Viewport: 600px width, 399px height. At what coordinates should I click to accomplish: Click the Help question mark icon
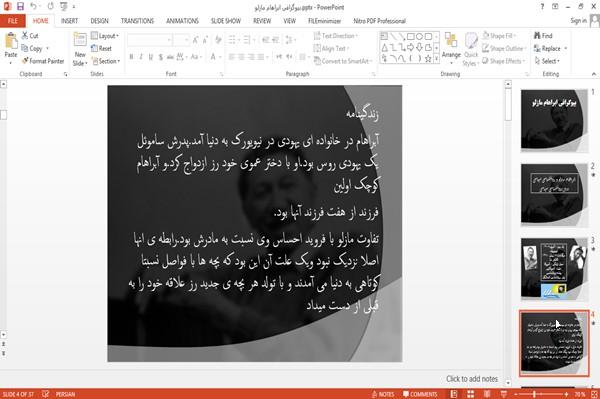(x=542, y=7)
